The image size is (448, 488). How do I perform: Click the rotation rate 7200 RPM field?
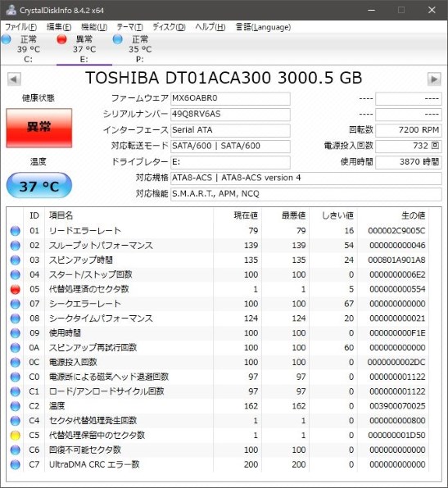pyautogui.click(x=409, y=130)
